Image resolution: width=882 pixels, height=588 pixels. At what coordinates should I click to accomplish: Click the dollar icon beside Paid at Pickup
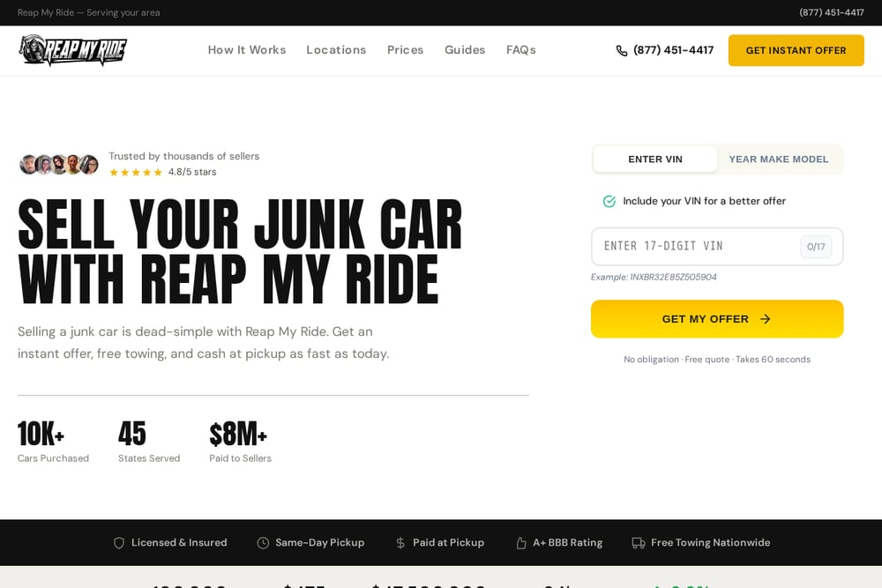pyautogui.click(x=400, y=543)
